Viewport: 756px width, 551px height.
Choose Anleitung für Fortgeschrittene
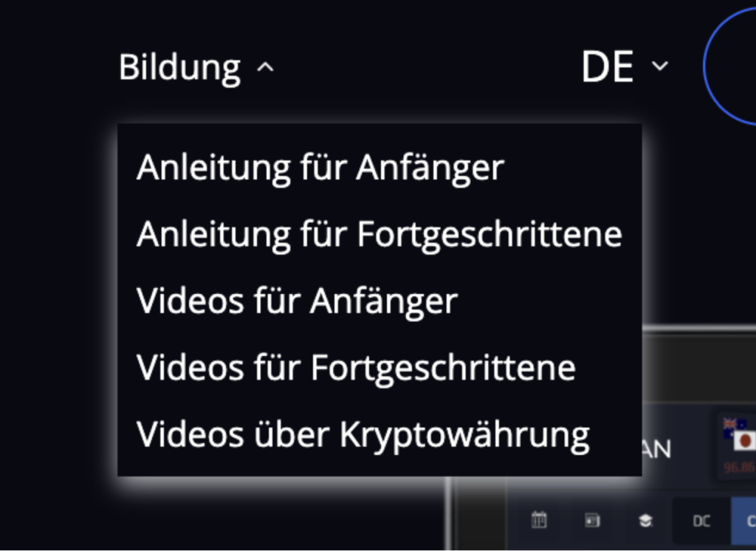[x=379, y=234]
